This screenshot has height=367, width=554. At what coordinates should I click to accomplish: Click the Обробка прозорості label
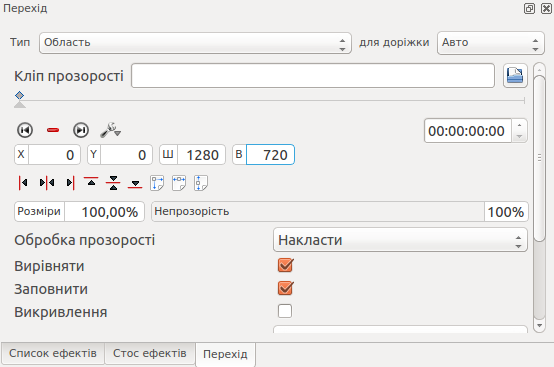pos(84,240)
